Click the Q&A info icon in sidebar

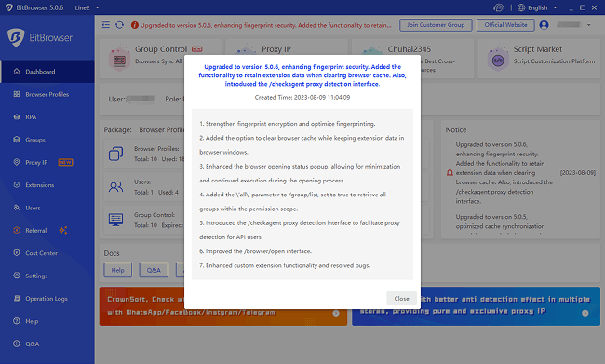[x=17, y=344]
